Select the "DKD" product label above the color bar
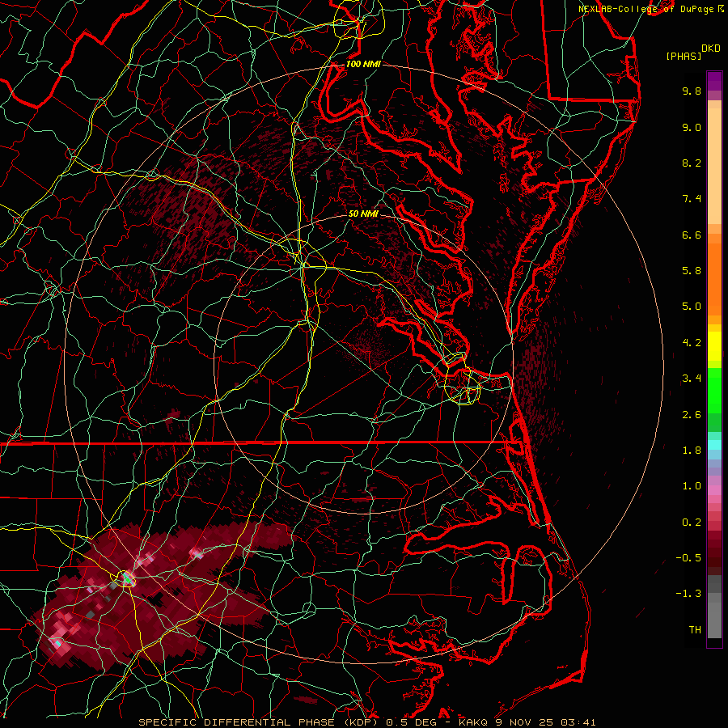Screen dimensions: 728x728 tap(711, 49)
